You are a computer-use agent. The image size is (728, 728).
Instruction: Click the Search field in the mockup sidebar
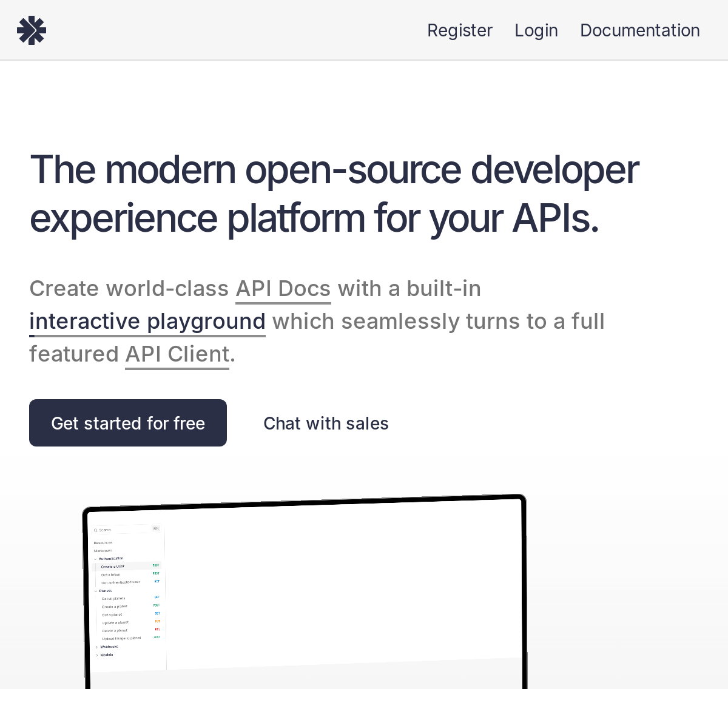[121, 530]
